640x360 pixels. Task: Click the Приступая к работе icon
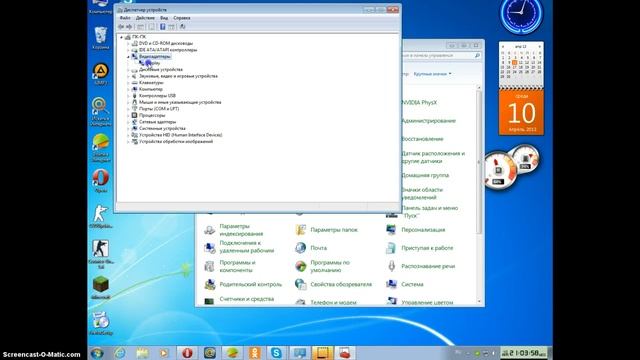(x=391, y=248)
